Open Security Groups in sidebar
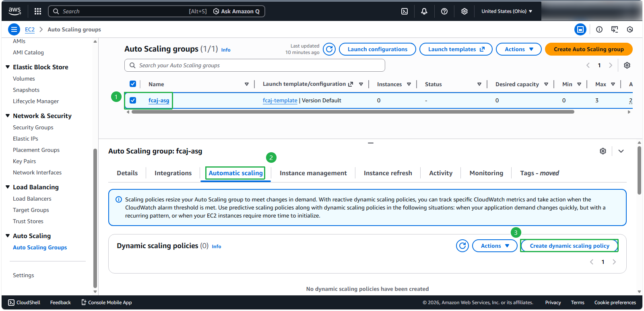 [33, 127]
